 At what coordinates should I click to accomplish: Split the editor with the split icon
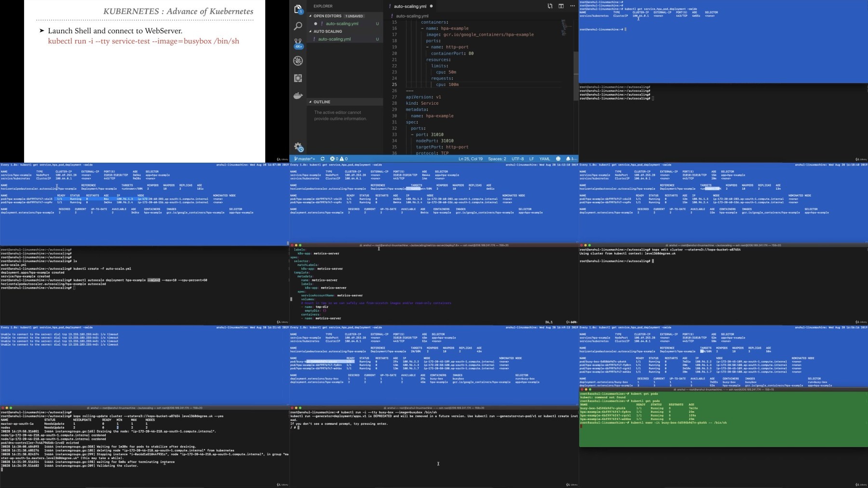561,6
